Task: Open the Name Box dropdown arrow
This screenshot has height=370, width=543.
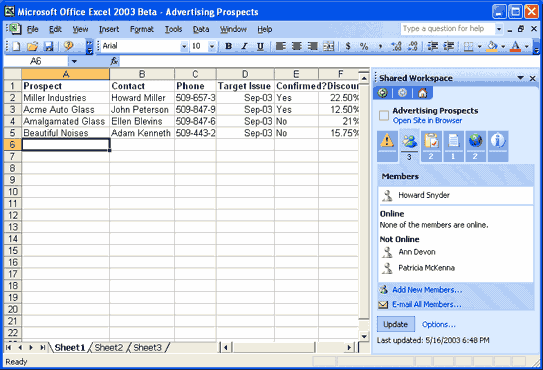Action: click(74, 62)
